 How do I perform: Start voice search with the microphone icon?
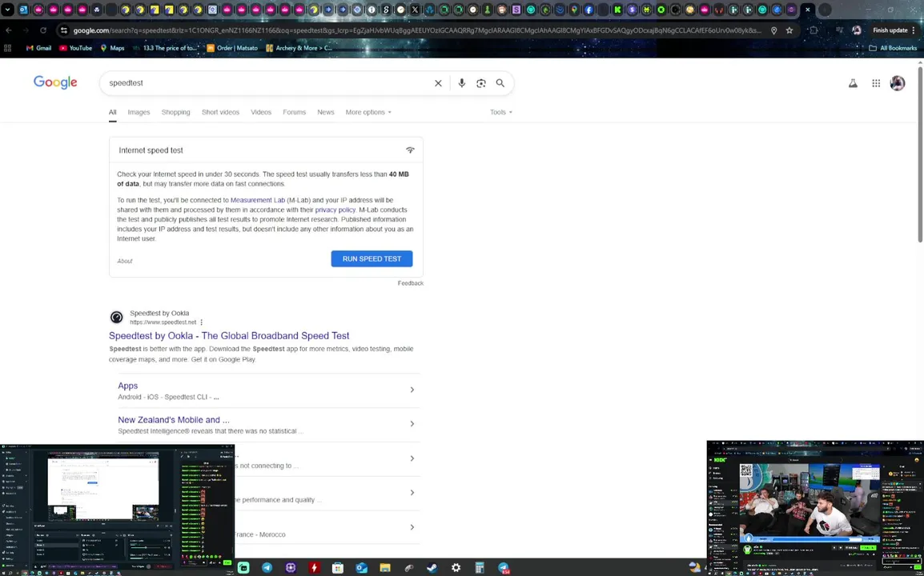(462, 83)
